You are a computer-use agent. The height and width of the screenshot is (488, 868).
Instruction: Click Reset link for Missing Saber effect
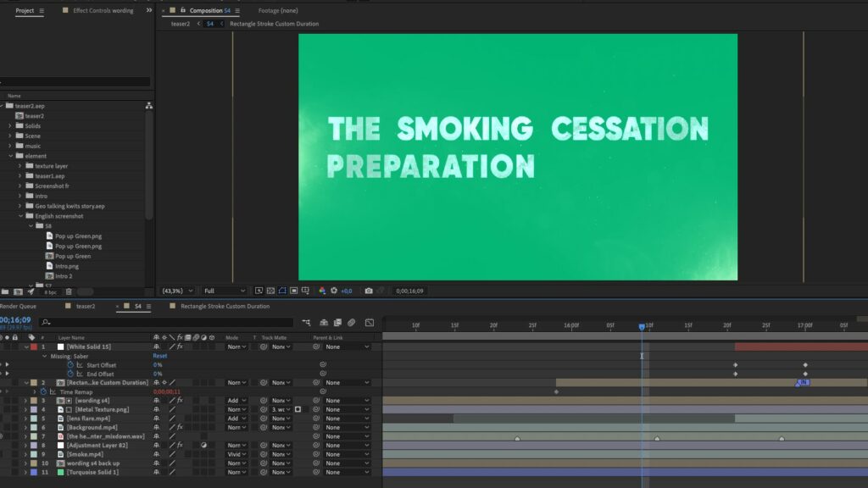coord(159,356)
